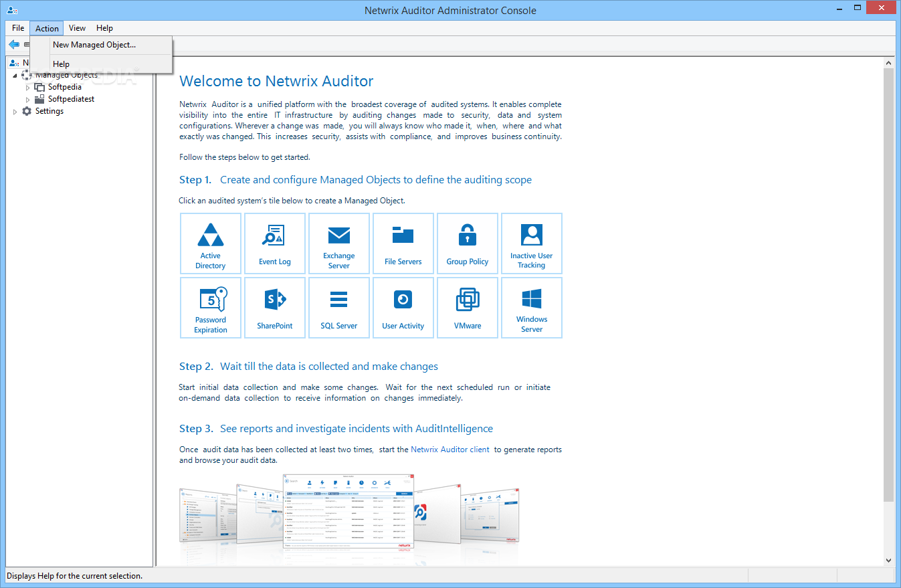Click the scrollbar down arrow
Screen dimensions: 901x588
pos(889,561)
